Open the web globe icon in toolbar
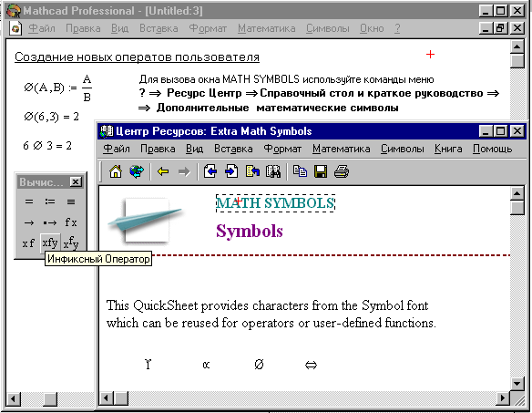This screenshot has width=532, height=413. click(137, 171)
